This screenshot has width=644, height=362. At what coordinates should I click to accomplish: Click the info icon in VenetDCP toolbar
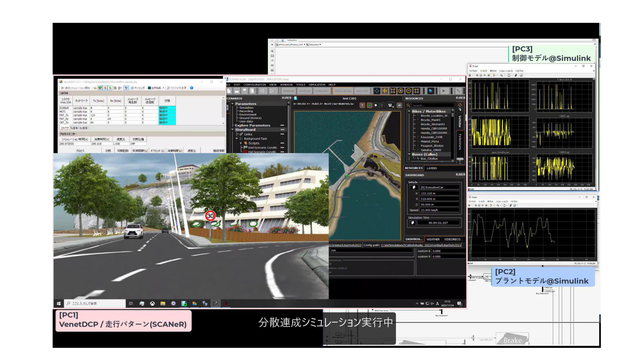(191, 88)
